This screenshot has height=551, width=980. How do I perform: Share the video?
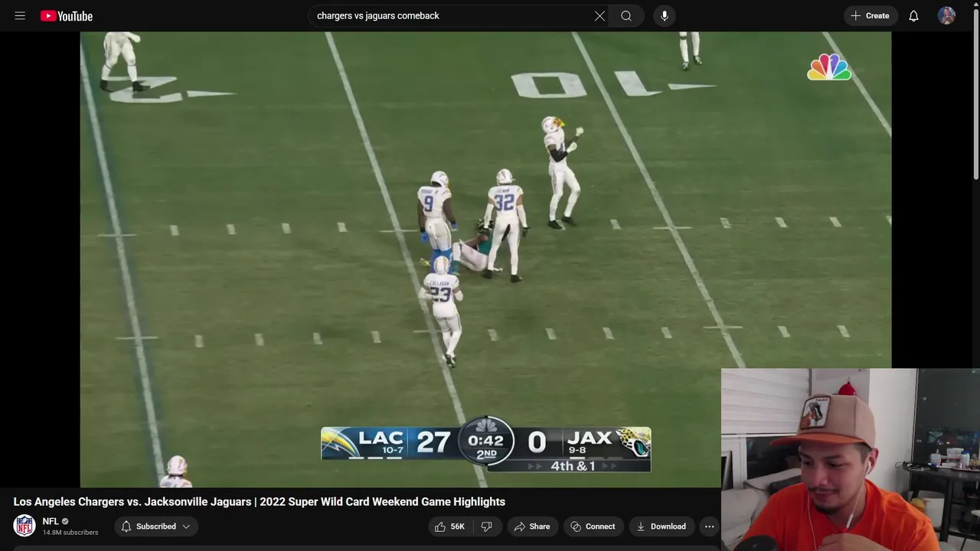(532, 527)
